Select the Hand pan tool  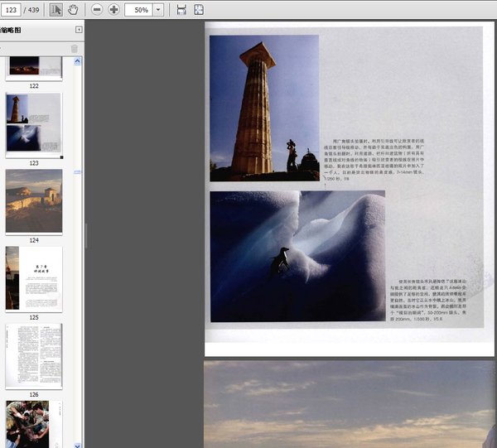pyautogui.click(x=73, y=9)
